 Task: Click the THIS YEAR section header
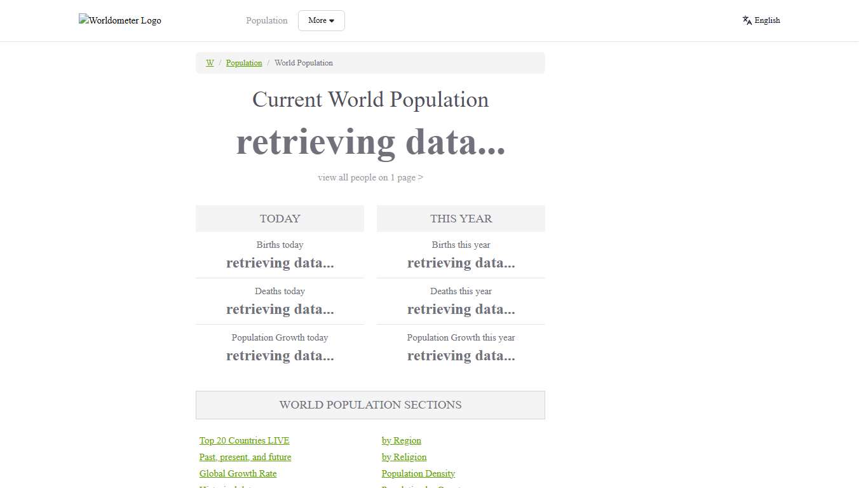click(461, 218)
